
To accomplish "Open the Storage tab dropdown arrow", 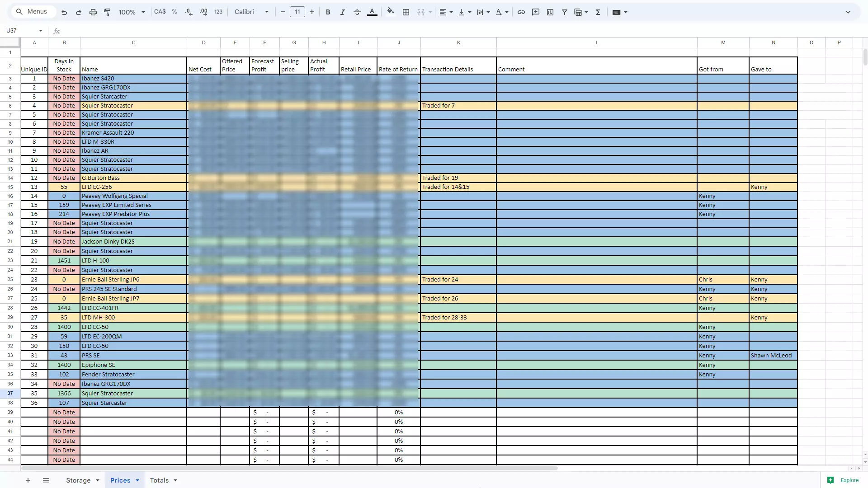I will click(x=98, y=480).
